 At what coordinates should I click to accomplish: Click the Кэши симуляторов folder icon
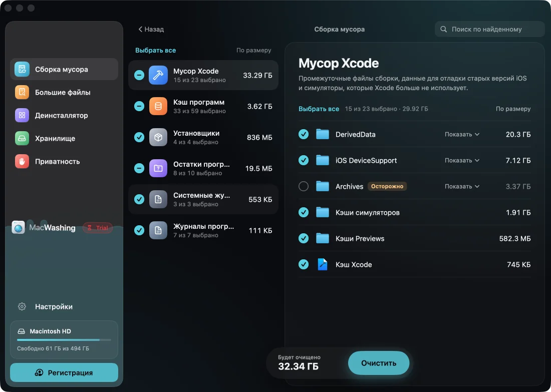point(322,212)
